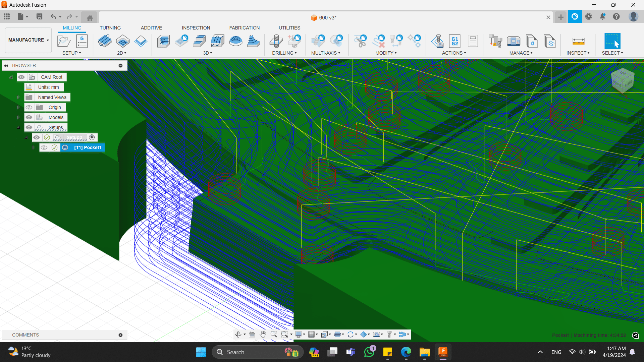Switch to the FABRICATION tab
This screenshot has width=644, height=362.
tap(245, 28)
